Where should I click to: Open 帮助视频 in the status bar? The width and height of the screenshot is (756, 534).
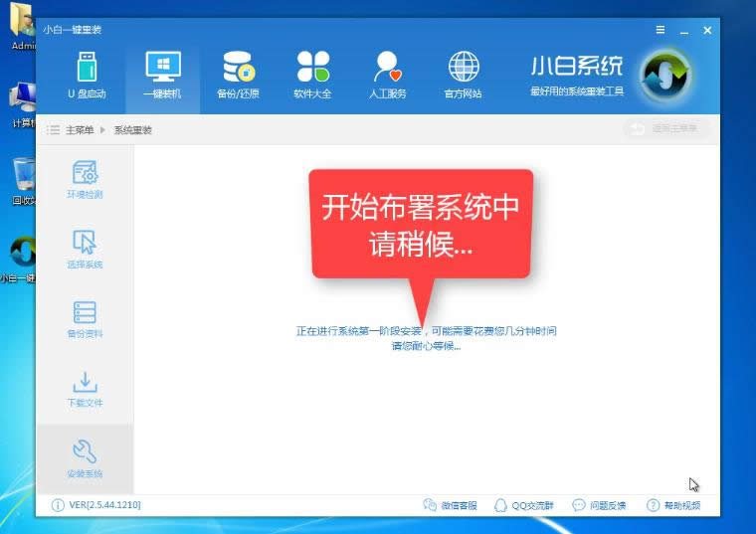[x=673, y=505]
